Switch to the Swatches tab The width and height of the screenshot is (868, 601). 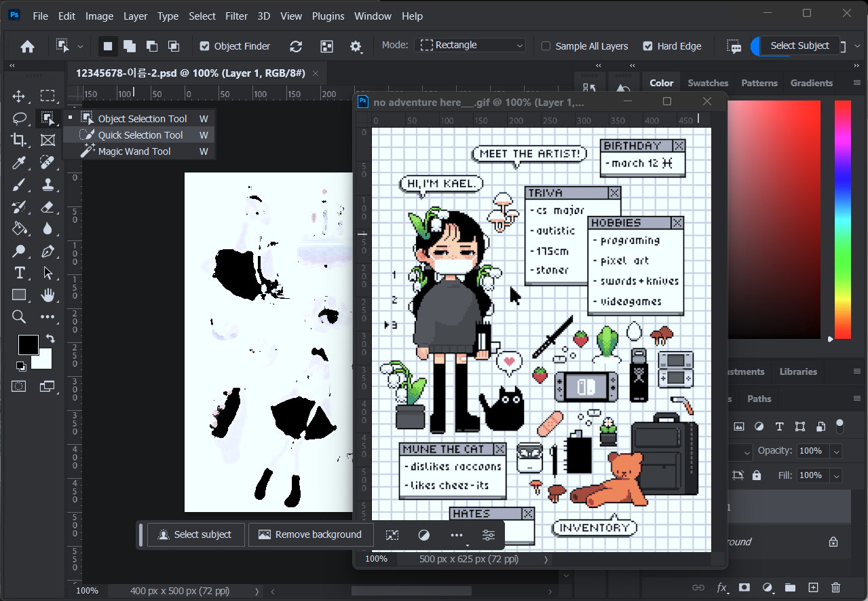[x=708, y=83]
